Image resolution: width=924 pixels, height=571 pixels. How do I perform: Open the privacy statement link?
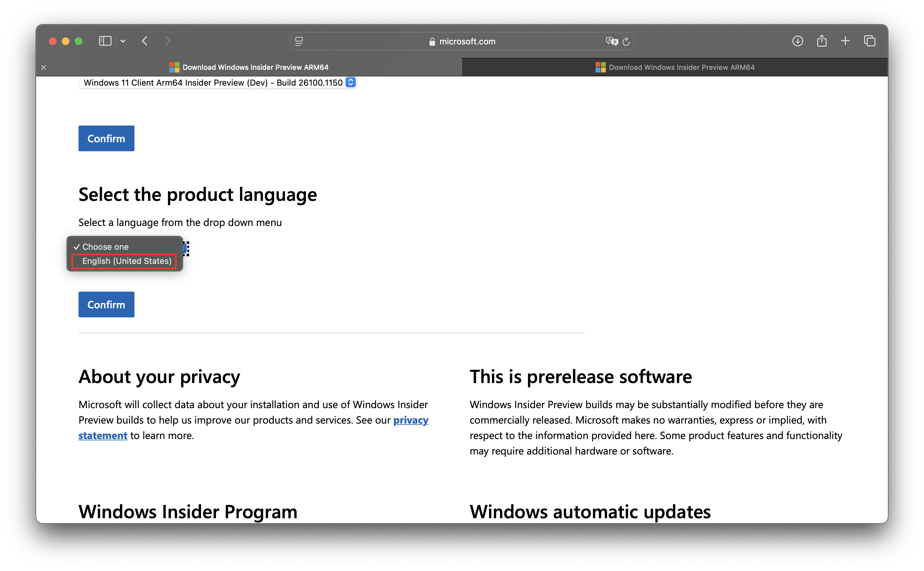(411, 420)
